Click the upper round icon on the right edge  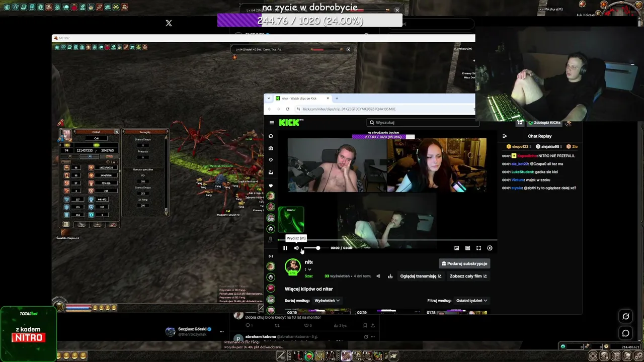click(626, 316)
